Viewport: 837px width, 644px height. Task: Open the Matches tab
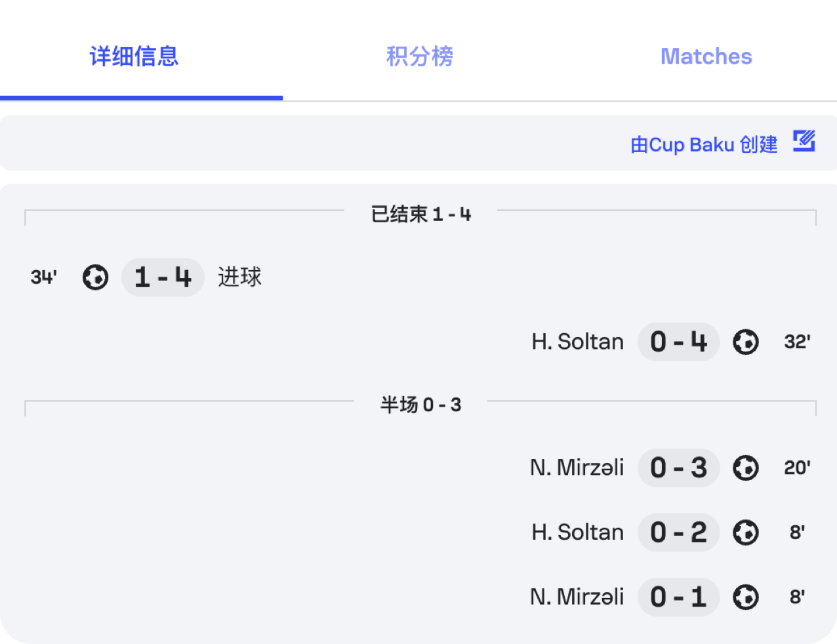pyautogui.click(x=706, y=56)
